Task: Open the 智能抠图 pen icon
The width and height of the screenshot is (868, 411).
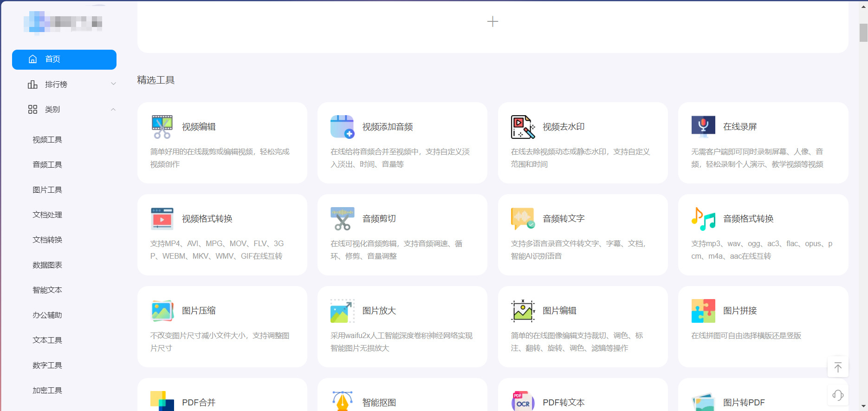Action: 342,401
